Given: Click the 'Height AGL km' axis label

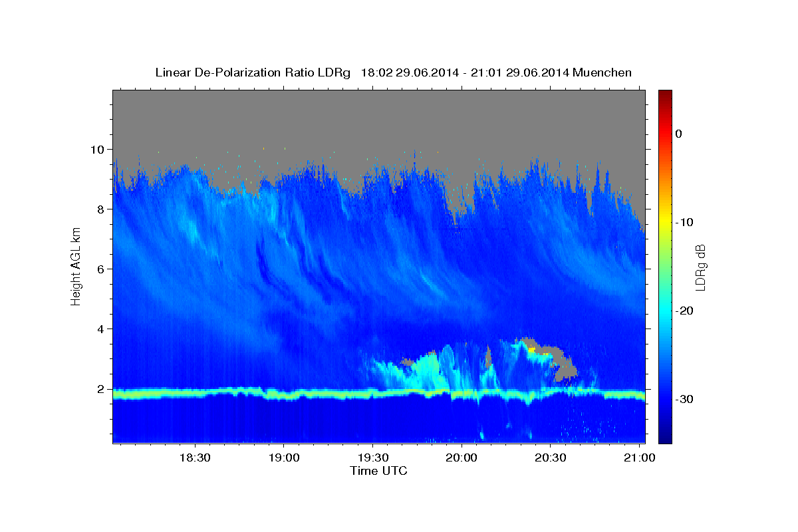Looking at the screenshot, I should pyautogui.click(x=76, y=266).
